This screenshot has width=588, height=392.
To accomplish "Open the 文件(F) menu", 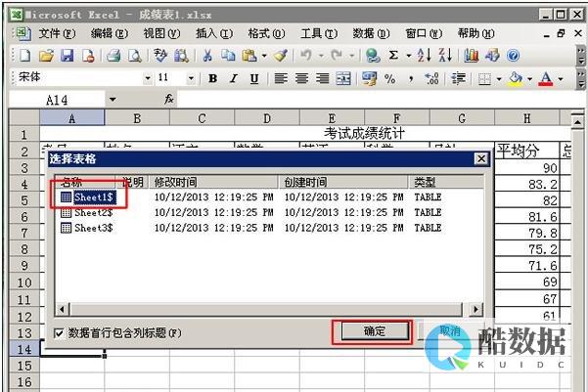I will [57, 34].
